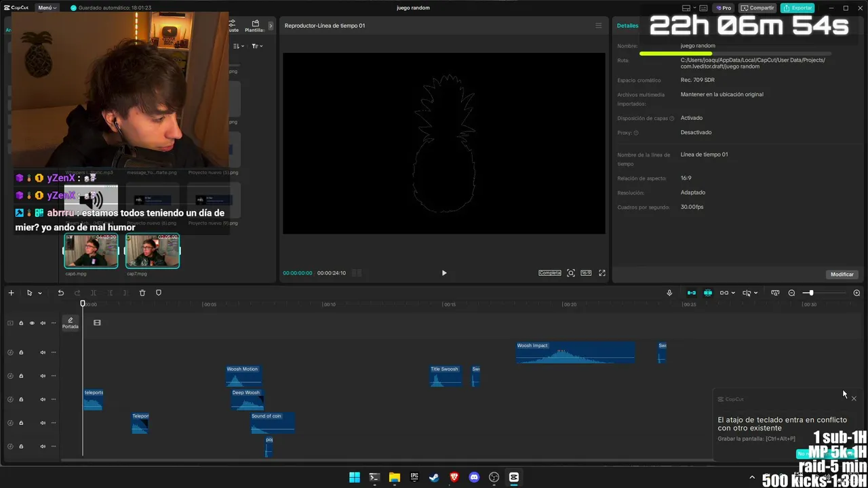
Task: Click the Modificar button in Detalles panel
Action: 842,274
